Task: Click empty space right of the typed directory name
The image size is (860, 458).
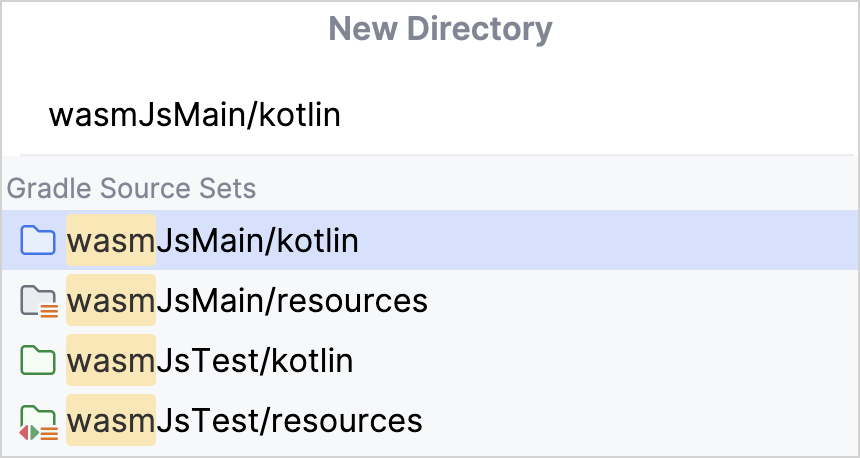Action: 600,115
